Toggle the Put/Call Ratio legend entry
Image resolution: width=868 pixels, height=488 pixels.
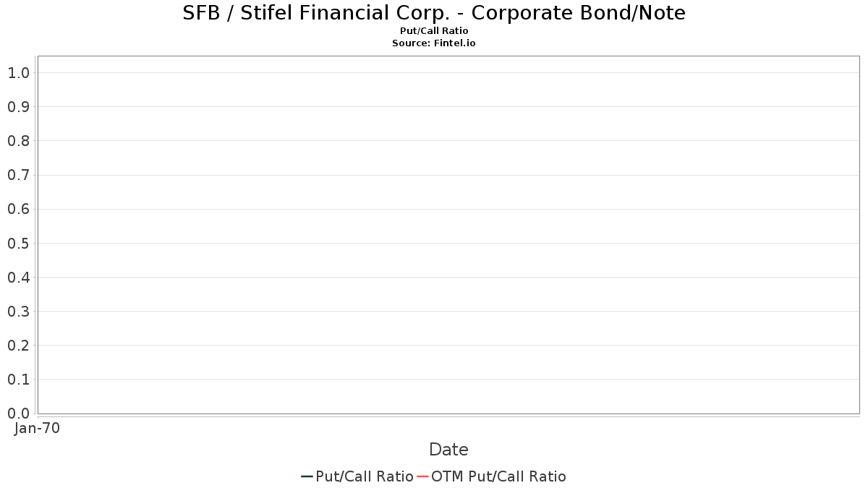pyautogui.click(x=357, y=476)
